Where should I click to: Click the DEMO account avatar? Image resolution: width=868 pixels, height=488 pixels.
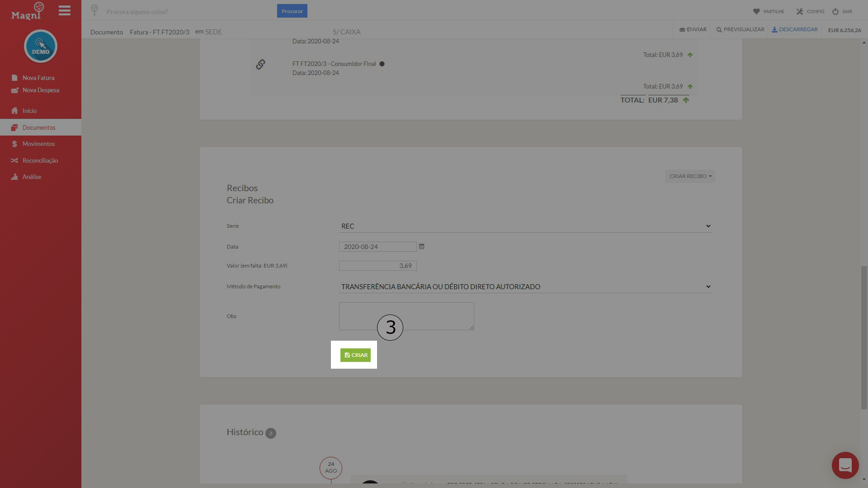click(x=41, y=46)
